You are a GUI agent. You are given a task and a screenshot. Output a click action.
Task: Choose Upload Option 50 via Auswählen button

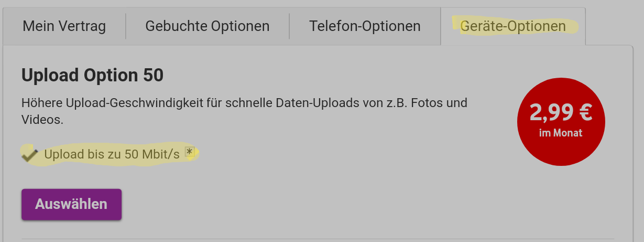pos(71,204)
